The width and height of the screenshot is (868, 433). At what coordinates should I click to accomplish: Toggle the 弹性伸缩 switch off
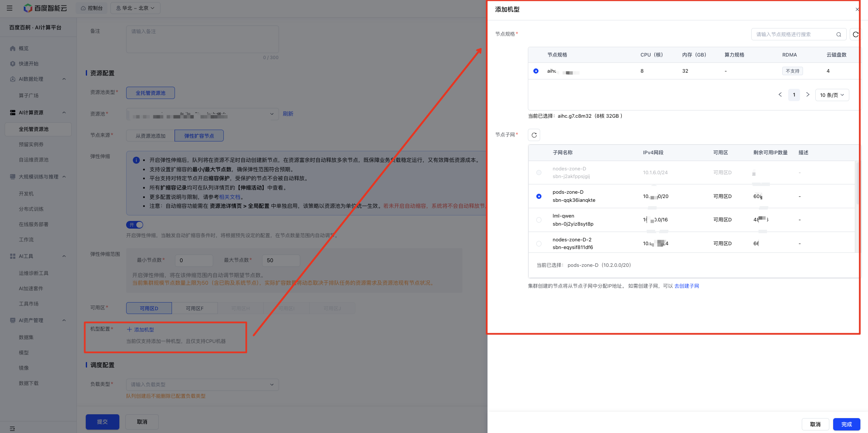(x=135, y=225)
